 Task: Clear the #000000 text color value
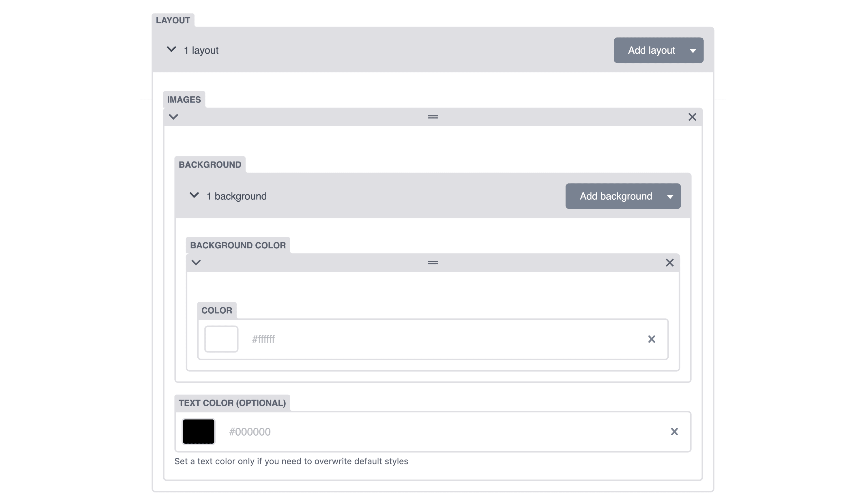click(674, 432)
